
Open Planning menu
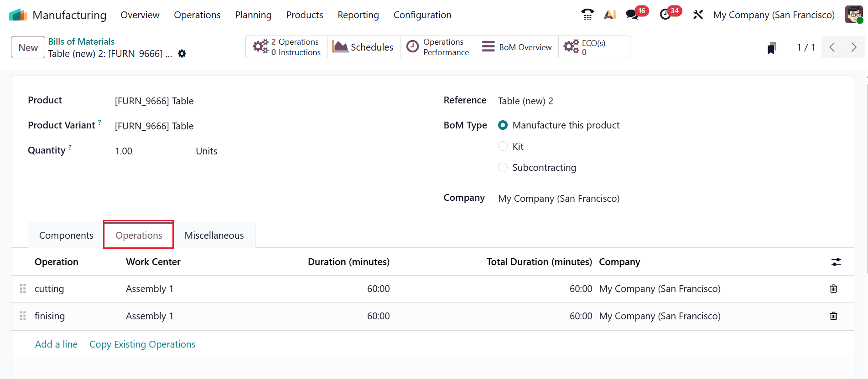coord(253,15)
